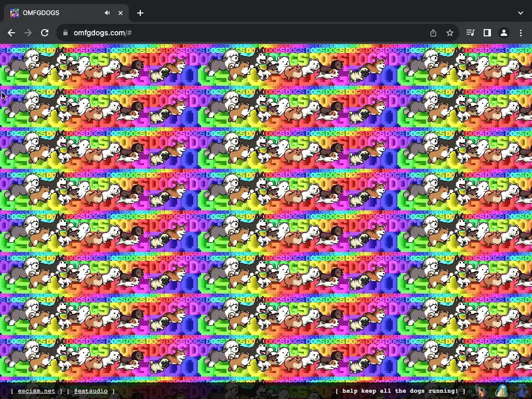Open a new tab
This screenshot has height=399, width=532.
[x=140, y=13]
